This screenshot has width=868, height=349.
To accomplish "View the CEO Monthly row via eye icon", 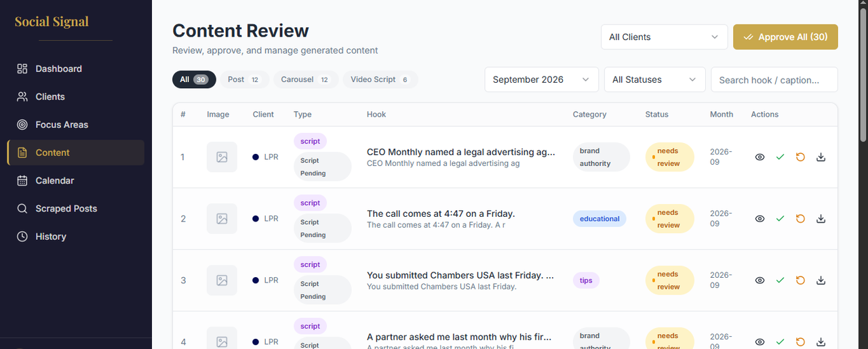I will tap(760, 157).
